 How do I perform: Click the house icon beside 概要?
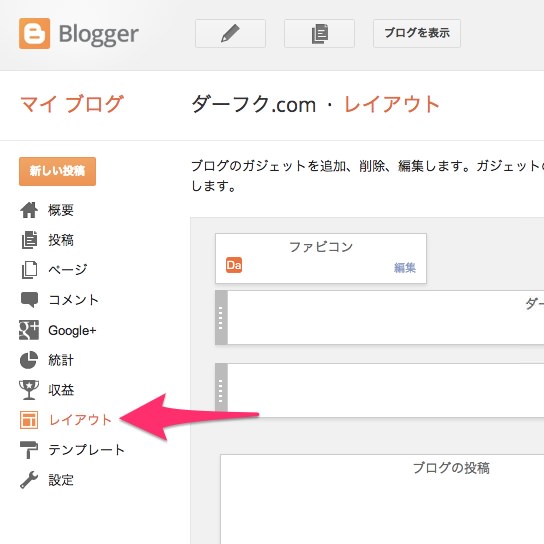[29, 210]
